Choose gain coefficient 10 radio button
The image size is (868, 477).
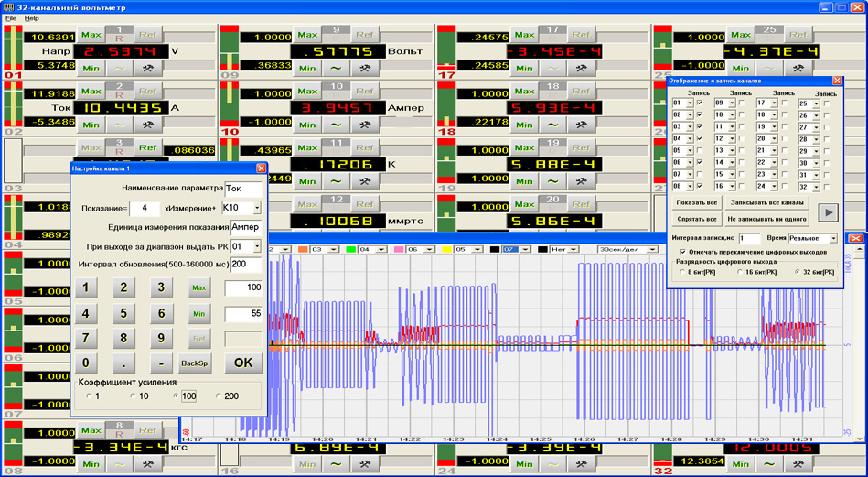point(133,396)
